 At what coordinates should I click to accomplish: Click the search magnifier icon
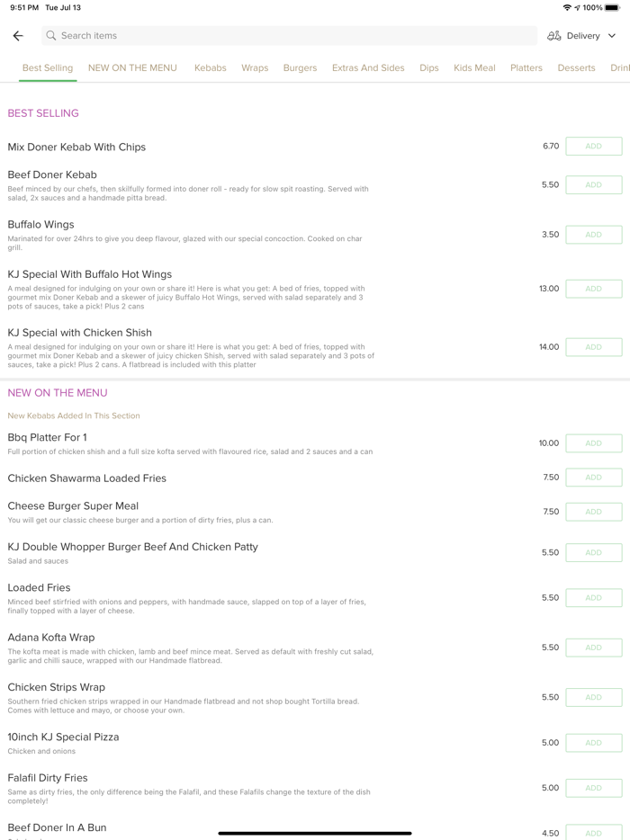coord(51,36)
